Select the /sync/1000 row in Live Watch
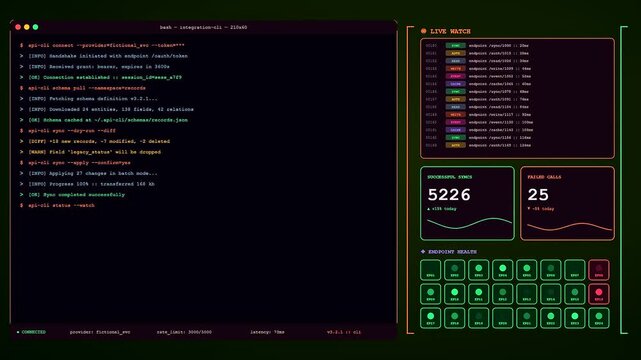The height and width of the screenshot is (360, 641). point(517,46)
